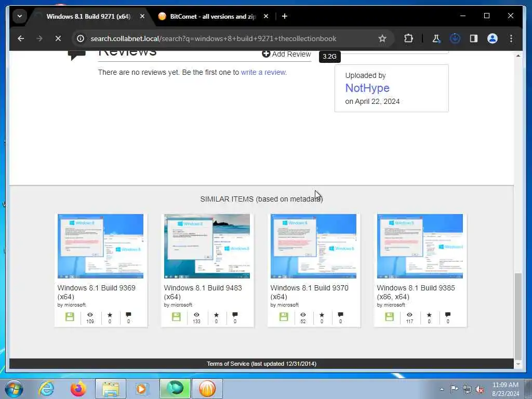Open the tab search dropdown arrow
Screen dimensions: 532x399
20,16
